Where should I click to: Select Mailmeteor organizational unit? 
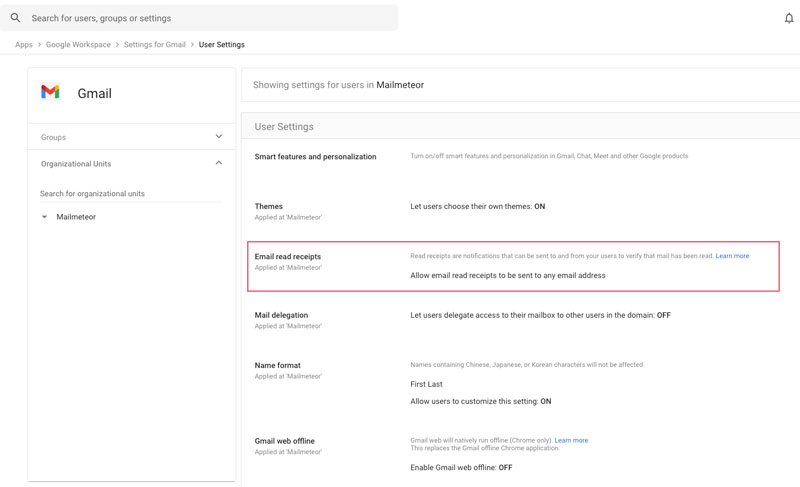76,217
